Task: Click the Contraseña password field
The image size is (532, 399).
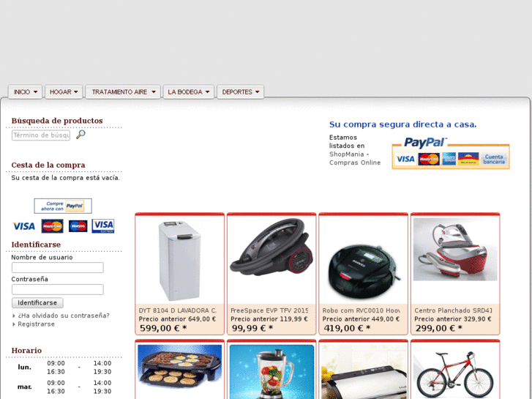Action: tap(58, 289)
